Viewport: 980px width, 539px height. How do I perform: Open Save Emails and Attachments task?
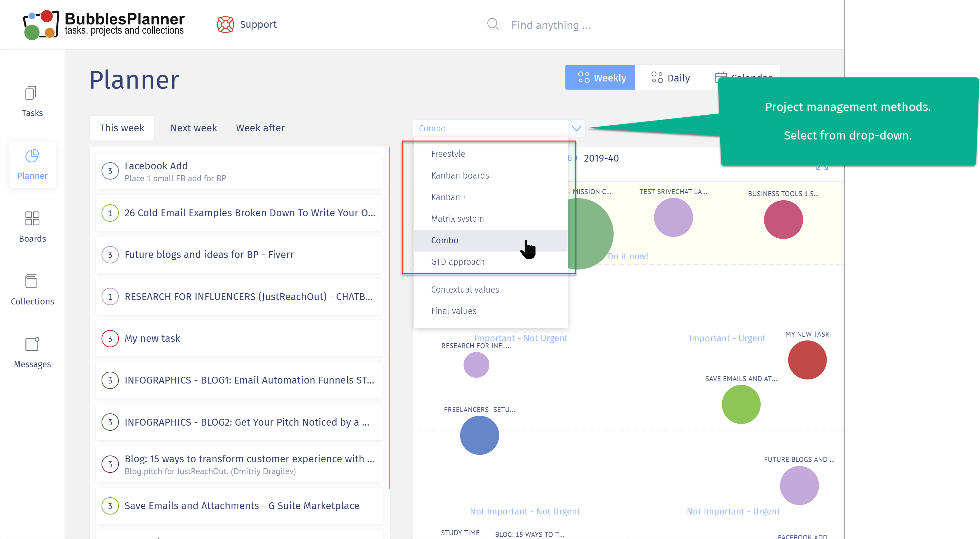[x=239, y=506]
